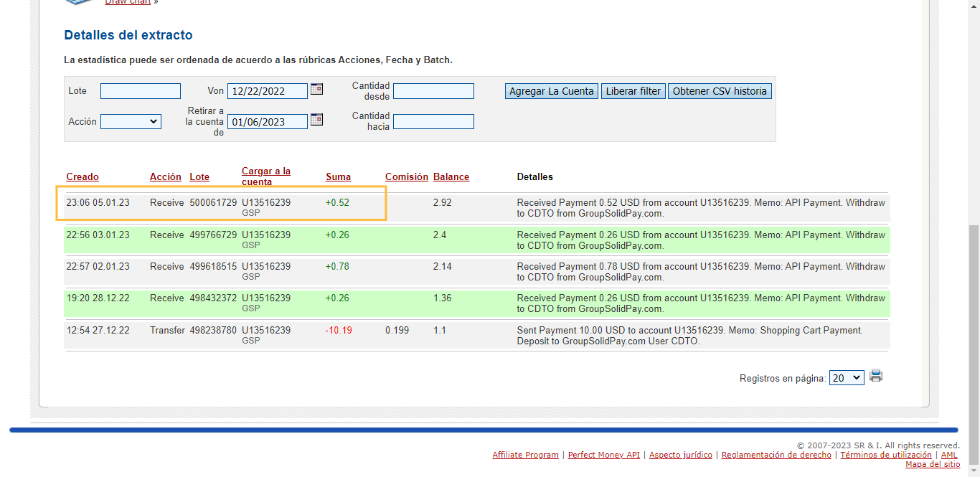
Task: Click the Liberar filter button
Action: click(633, 91)
